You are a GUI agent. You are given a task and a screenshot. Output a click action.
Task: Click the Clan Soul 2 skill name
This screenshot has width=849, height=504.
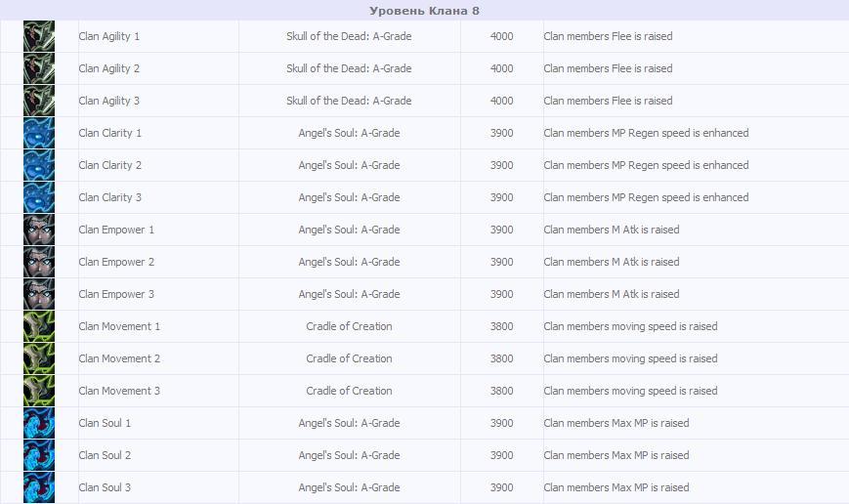point(105,455)
